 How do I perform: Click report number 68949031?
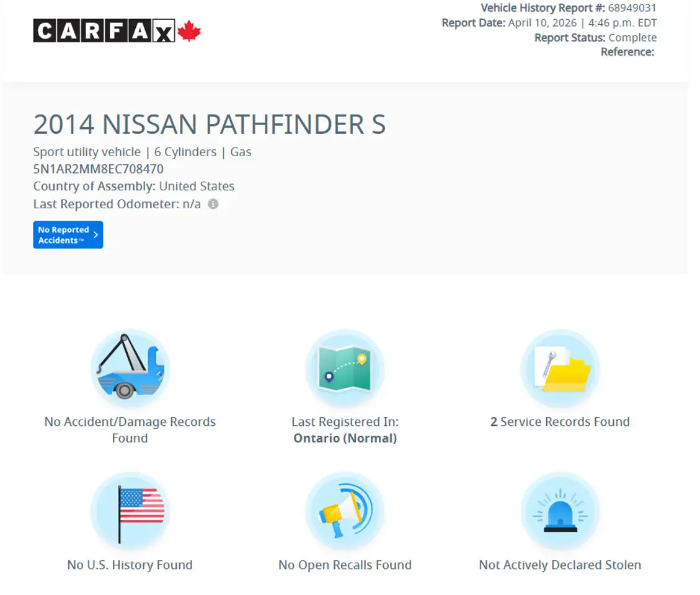coord(632,8)
